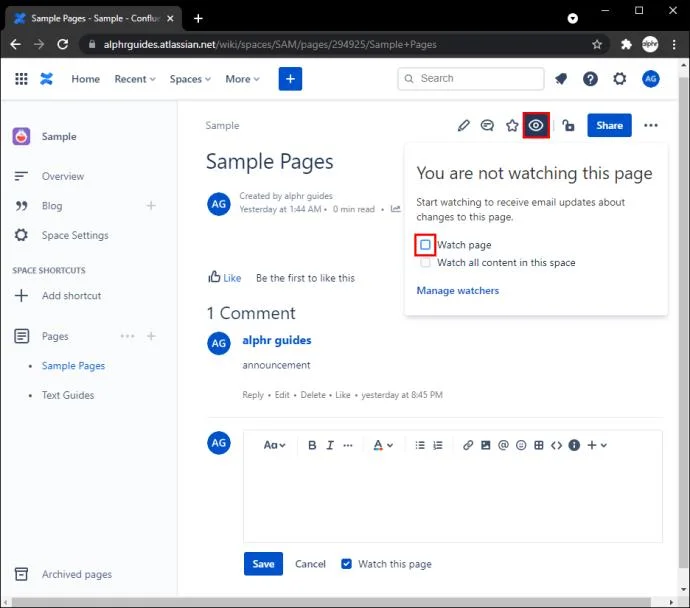Insert an @ mention in editor

click(x=503, y=445)
